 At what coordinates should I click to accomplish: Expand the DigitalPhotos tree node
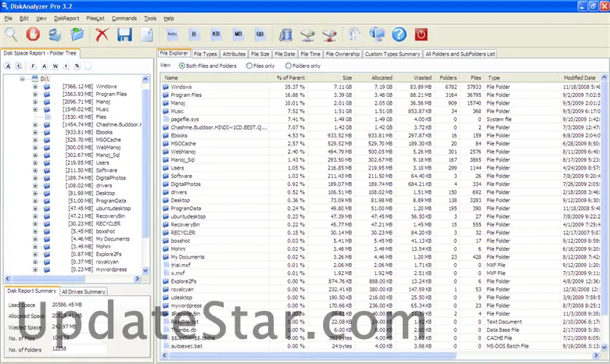(x=35, y=178)
